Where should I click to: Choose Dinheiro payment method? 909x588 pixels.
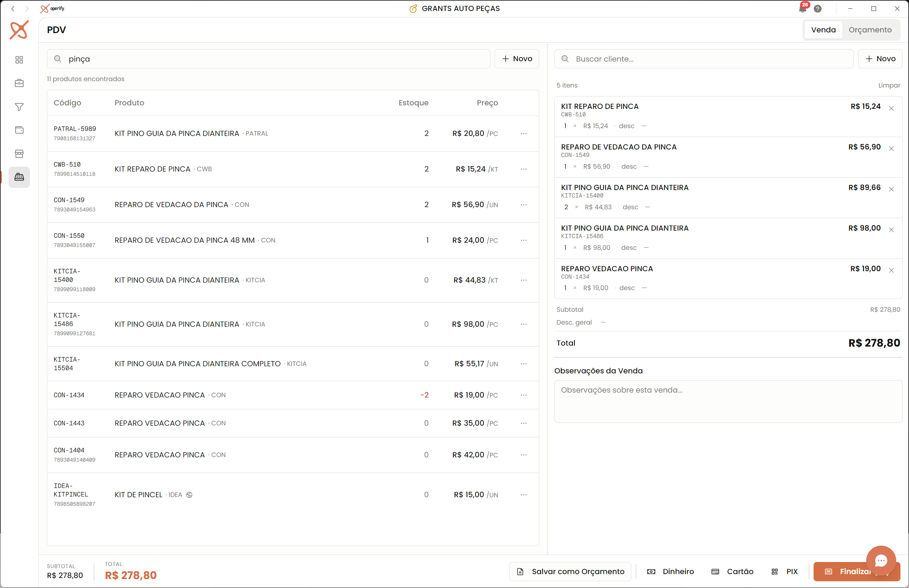point(671,571)
